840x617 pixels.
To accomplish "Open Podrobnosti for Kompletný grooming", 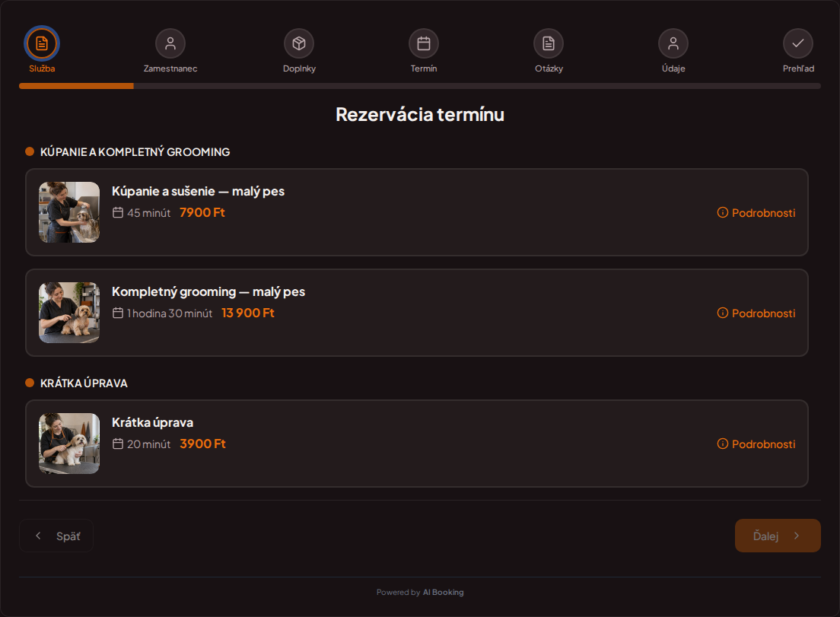I will point(756,313).
